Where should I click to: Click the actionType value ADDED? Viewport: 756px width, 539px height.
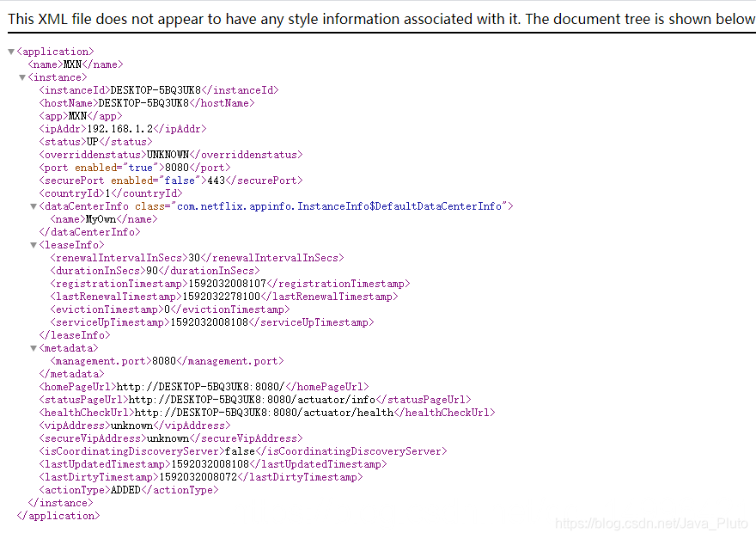125,490
